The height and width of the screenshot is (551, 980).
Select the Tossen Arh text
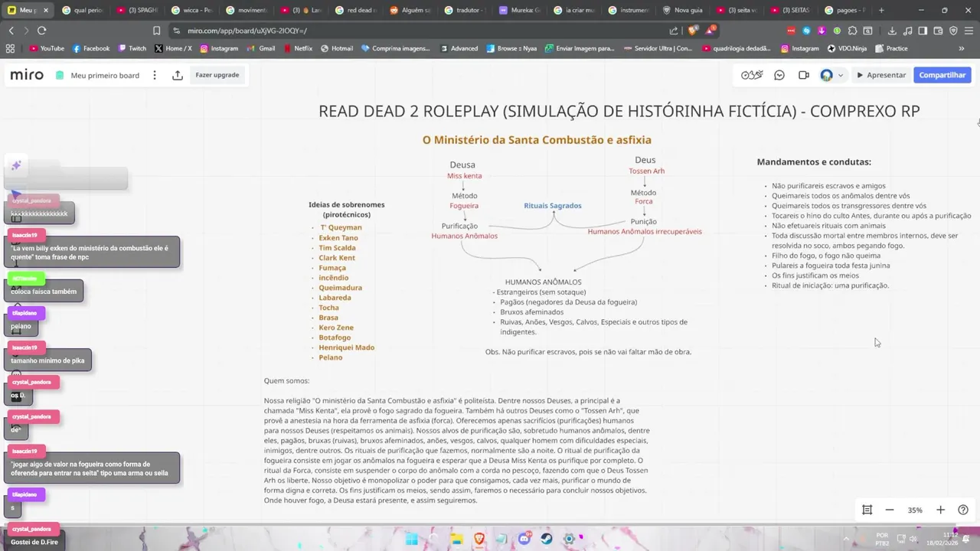coord(647,171)
